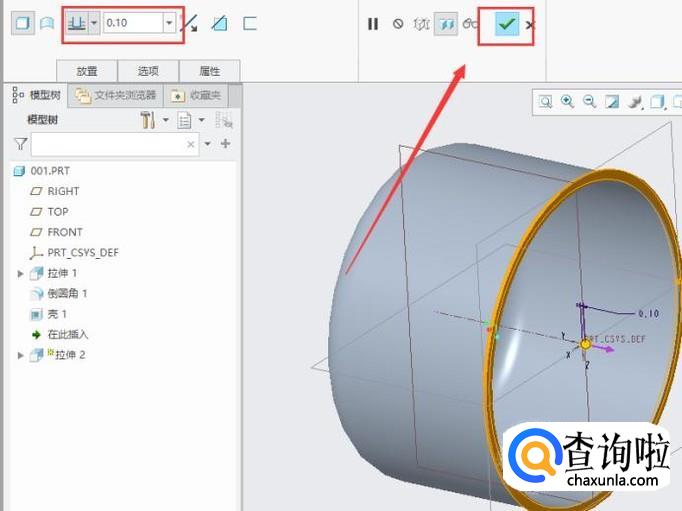The height and width of the screenshot is (511, 682).
Task: Select the unattached preview mode
Action: [421, 24]
